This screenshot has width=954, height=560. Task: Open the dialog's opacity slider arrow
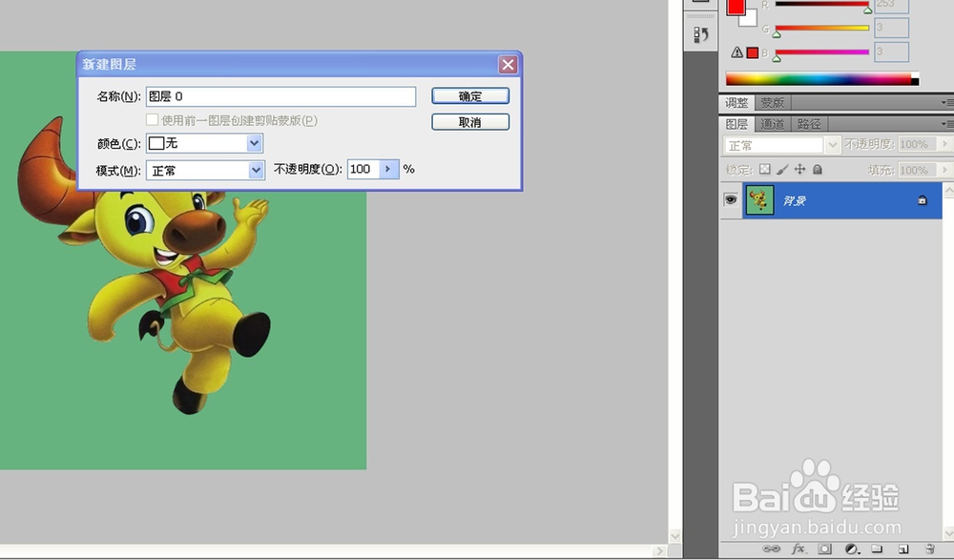[389, 169]
